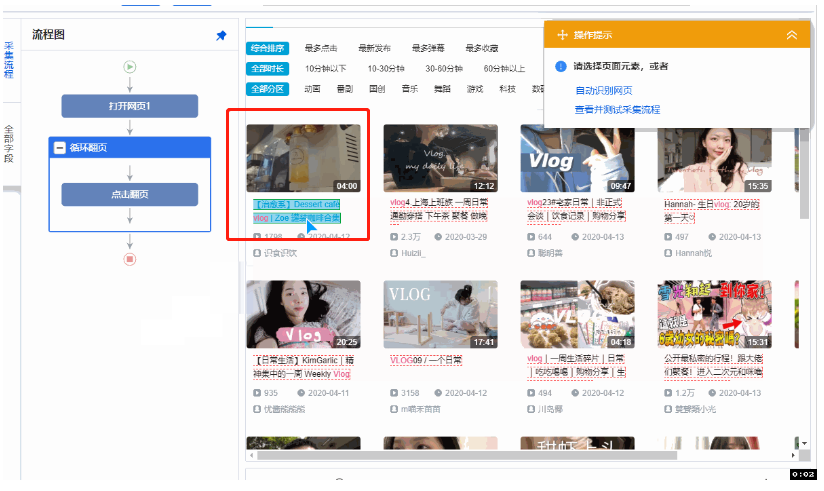Click the 公开最私密的行程 title
Viewport: 824px width, 491px height.
pos(713,365)
